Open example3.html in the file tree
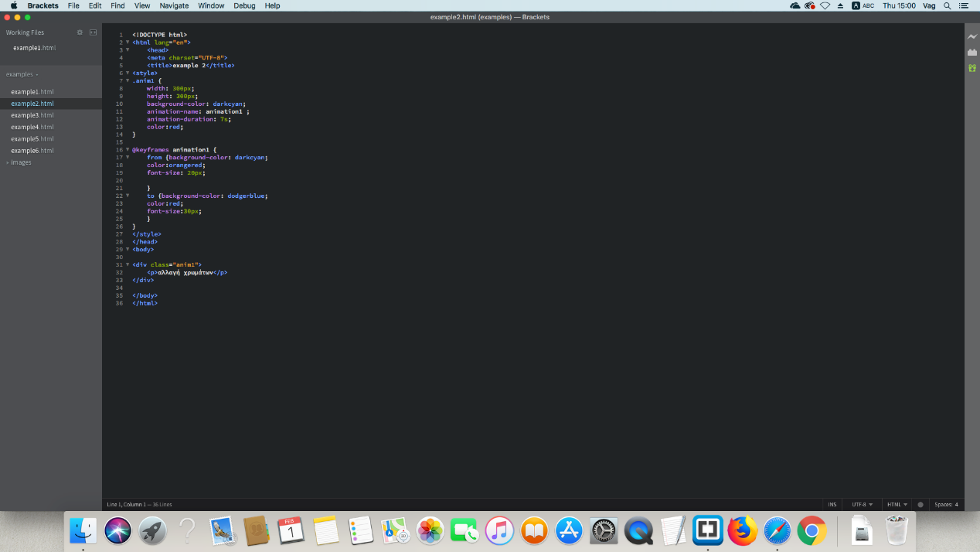The height and width of the screenshot is (552, 980). (32, 115)
